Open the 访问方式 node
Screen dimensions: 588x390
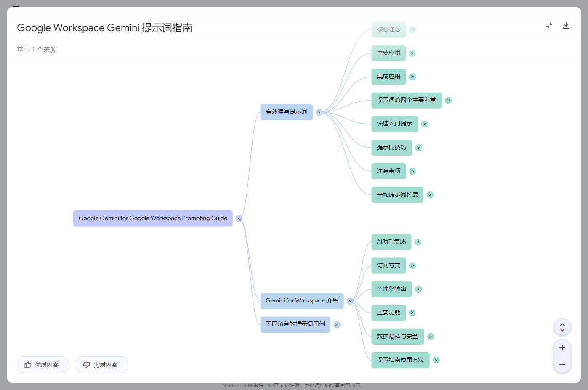click(x=388, y=265)
